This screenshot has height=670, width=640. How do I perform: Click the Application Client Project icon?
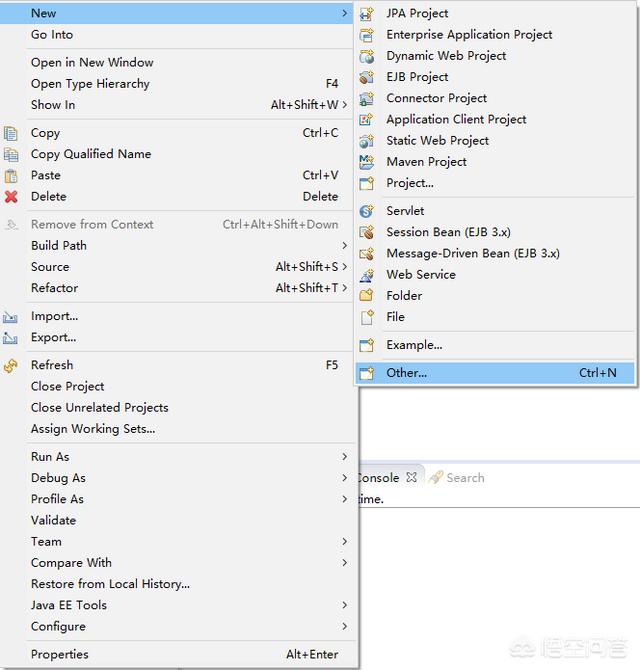[367, 120]
